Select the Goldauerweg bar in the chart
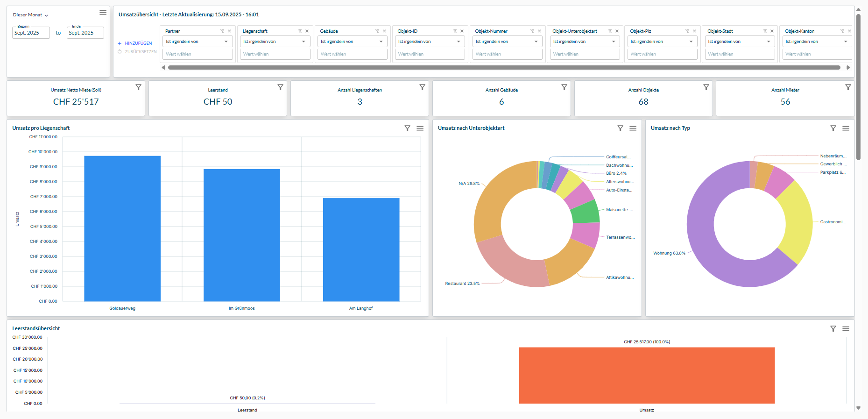The width and height of the screenshot is (868, 419). [122, 228]
